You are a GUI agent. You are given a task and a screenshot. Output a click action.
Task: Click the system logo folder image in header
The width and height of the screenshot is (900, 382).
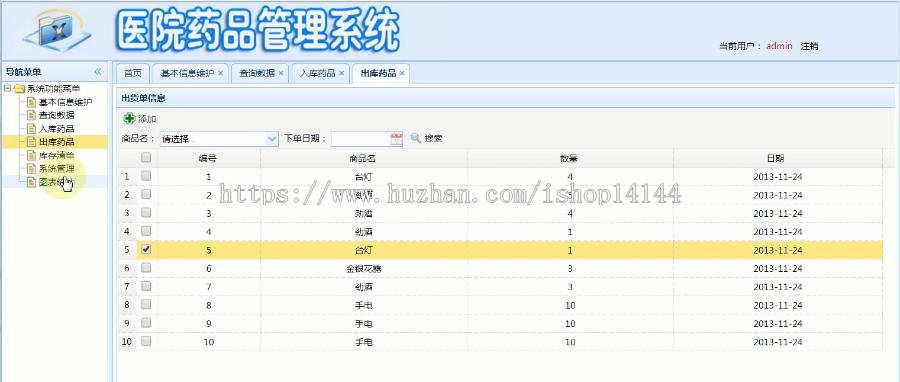click(56, 30)
